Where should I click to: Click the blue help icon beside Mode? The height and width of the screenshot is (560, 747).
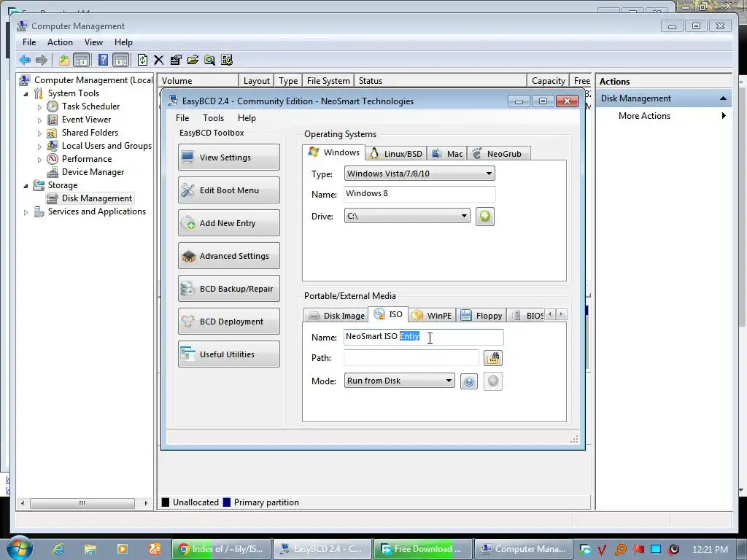click(x=469, y=381)
